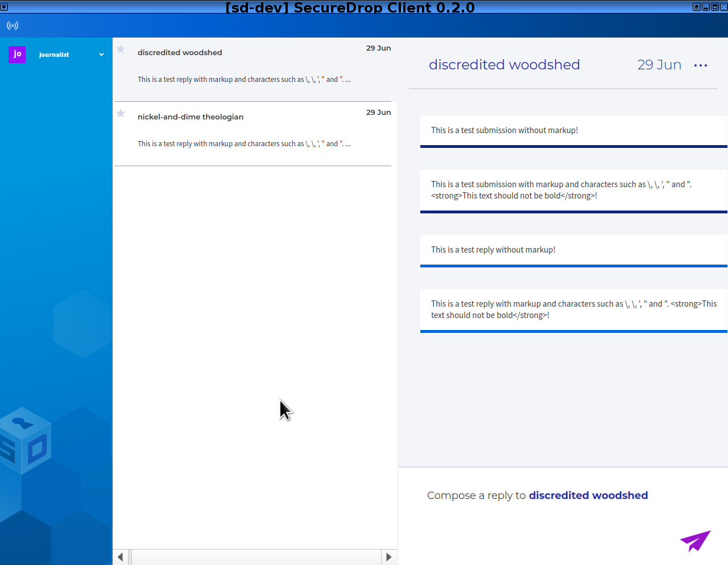
Task: Click the 29 Jun date in conversation header
Action: click(x=659, y=65)
